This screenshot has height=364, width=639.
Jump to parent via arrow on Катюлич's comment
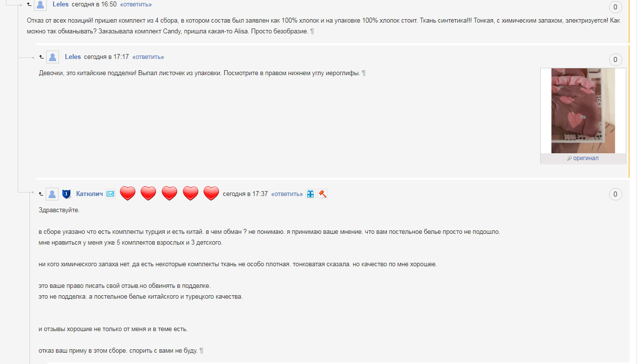41,194
